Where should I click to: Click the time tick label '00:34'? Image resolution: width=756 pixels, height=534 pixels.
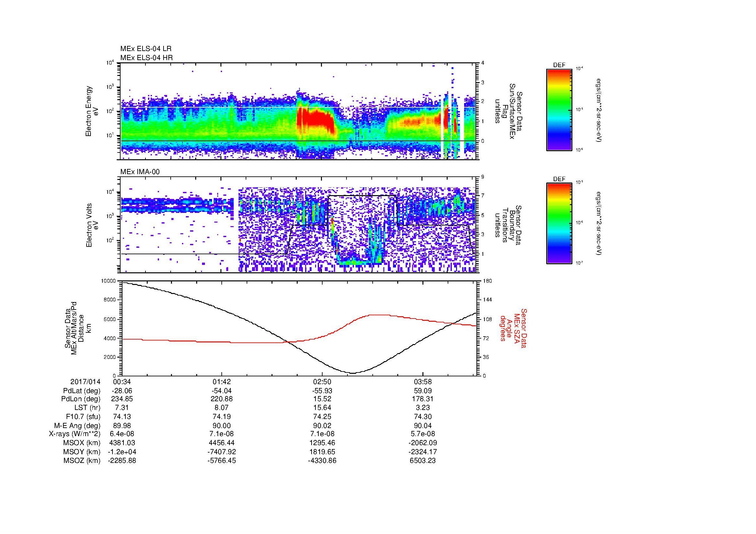[x=122, y=382]
